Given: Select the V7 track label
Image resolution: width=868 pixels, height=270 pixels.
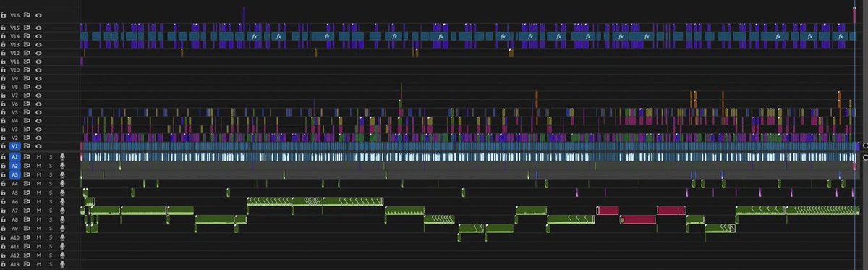Looking at the screenshot, I should click(x=15, y=95).
